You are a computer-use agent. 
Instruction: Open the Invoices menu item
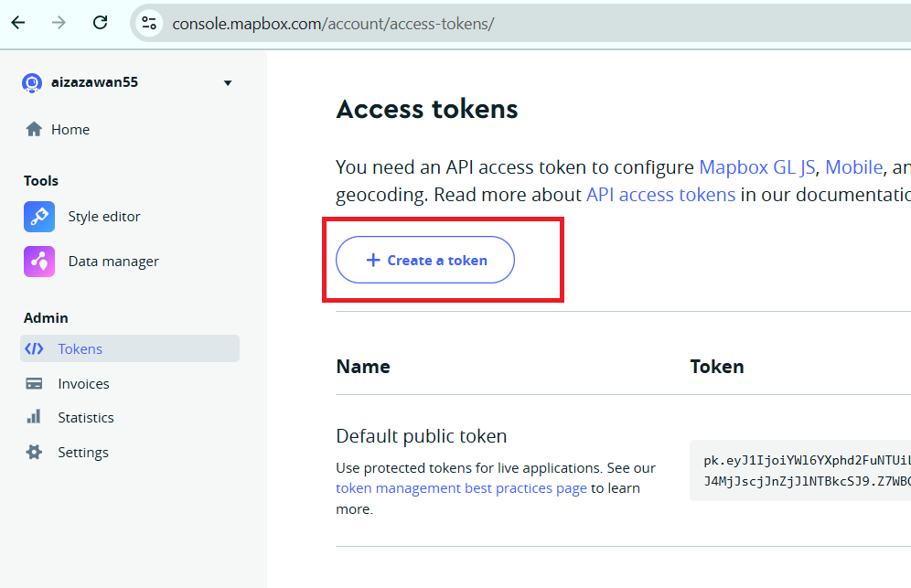83,384
